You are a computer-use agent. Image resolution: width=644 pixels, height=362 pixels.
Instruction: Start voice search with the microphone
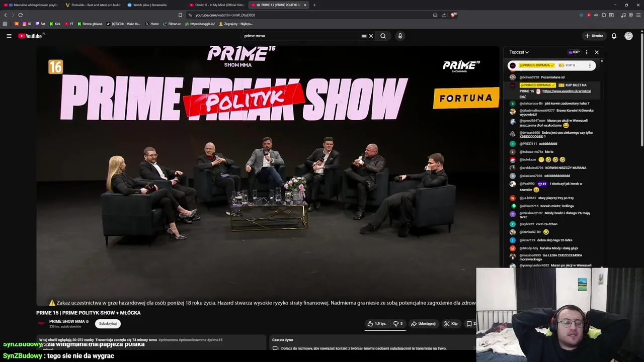click(x=400, y=36)
